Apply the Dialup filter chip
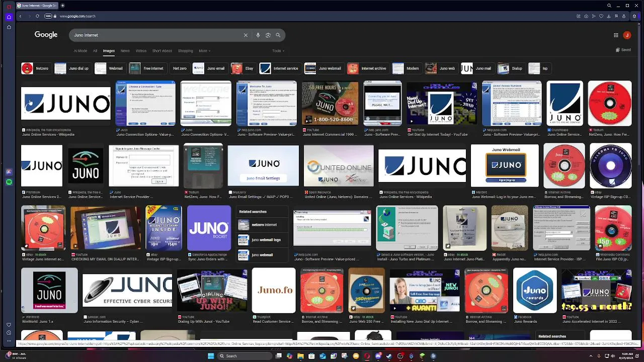 click(x=511, y=68)
